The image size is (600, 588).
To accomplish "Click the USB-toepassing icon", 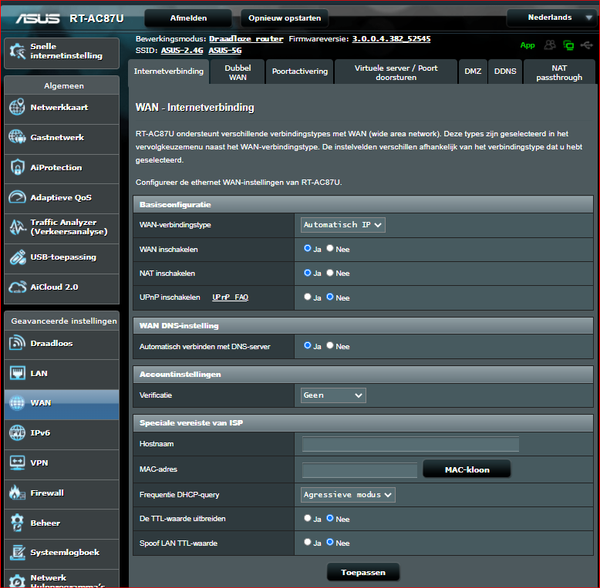I will coord(17,257).
